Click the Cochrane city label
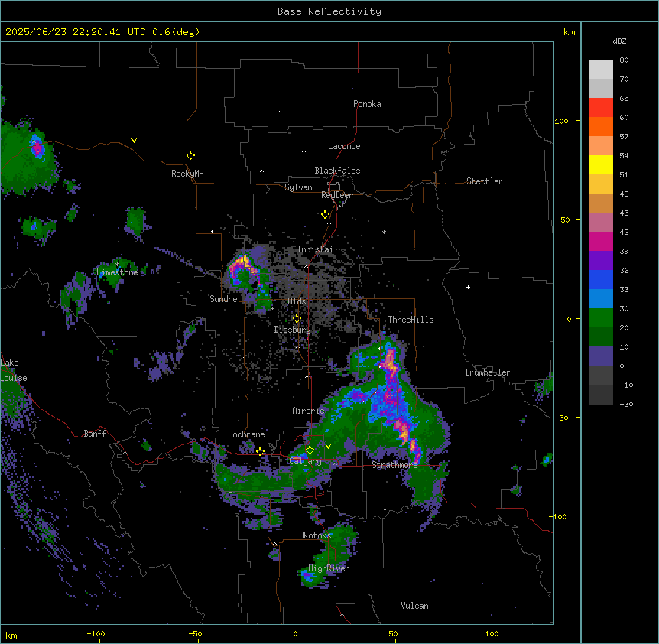This screenshot has height=644, width=659. pyautogui.click(x=246, y=434)
